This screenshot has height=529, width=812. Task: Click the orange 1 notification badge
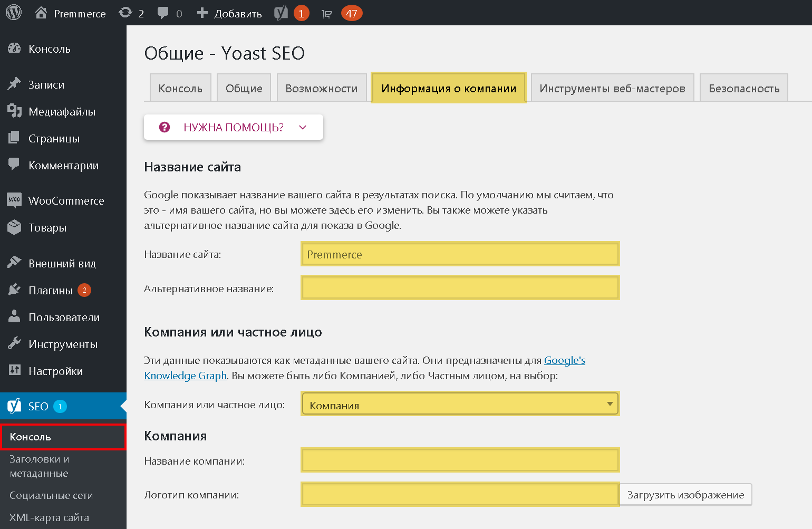301,13
